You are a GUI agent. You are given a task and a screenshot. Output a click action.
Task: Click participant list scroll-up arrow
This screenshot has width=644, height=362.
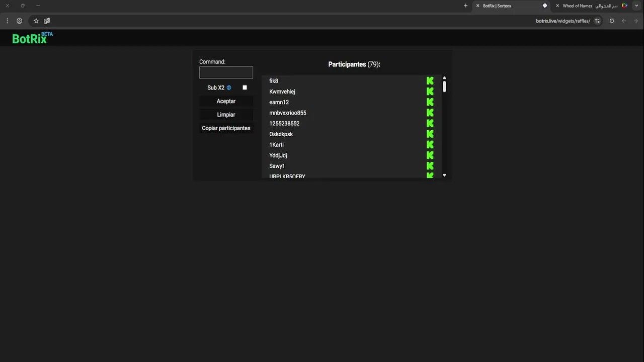444,78
